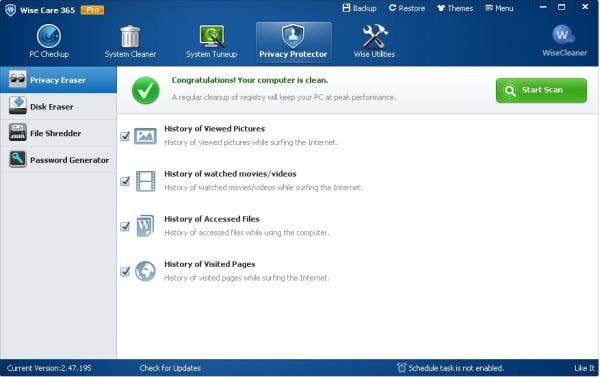Minimize the Wise Care 365 window
The image size is (600, 377).
coord(543,7)
